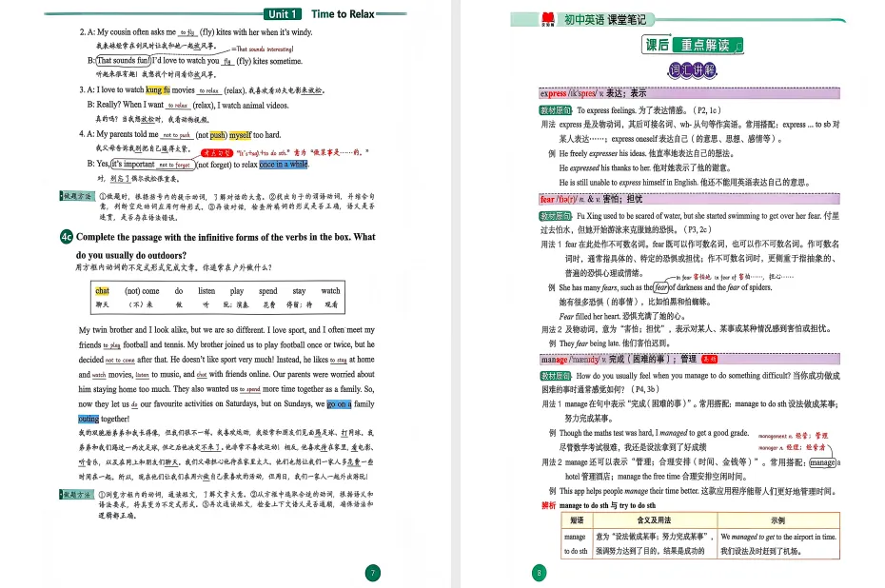Click the "示例" table header
This screenshot has width=885, height=588.
(x=778, y=520)
